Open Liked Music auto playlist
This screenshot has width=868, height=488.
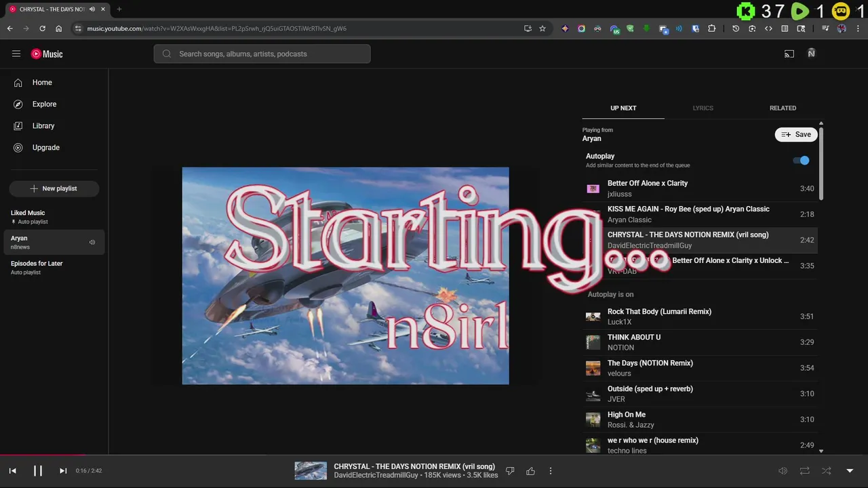54,217
